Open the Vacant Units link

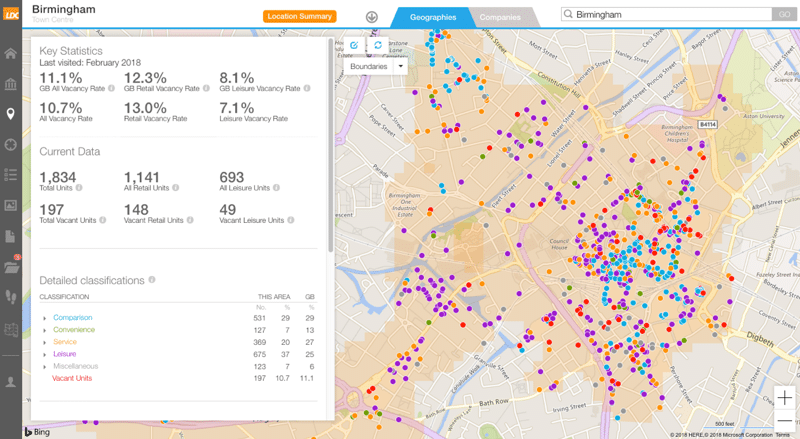[x=72, y=378]
